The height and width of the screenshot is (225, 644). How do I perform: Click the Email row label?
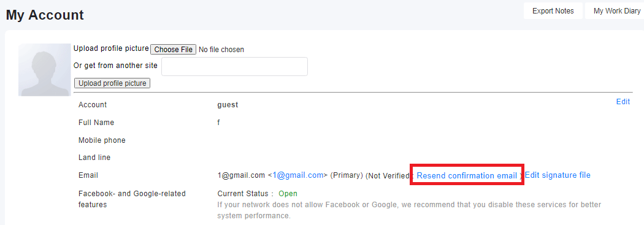[88, 175]
